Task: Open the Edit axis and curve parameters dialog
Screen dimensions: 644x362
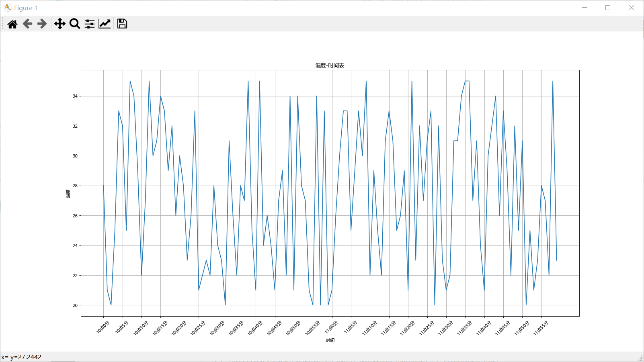Action: (x=105, y=24)
